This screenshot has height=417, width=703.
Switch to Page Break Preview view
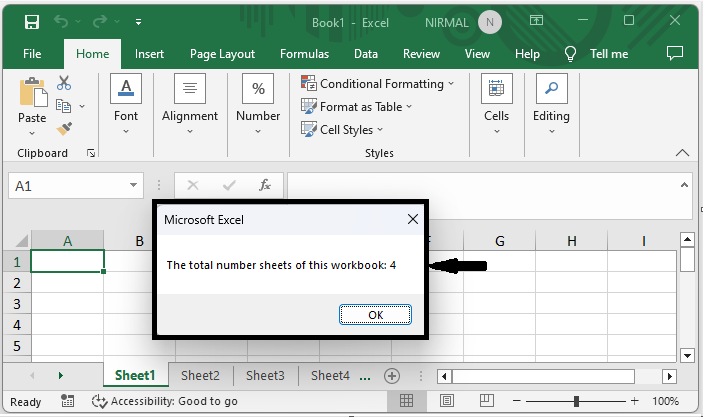[486, 401]
